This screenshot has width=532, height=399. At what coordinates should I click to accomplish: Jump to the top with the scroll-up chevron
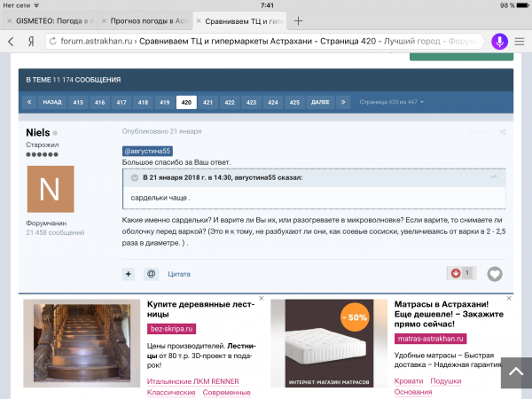(516, 372)
